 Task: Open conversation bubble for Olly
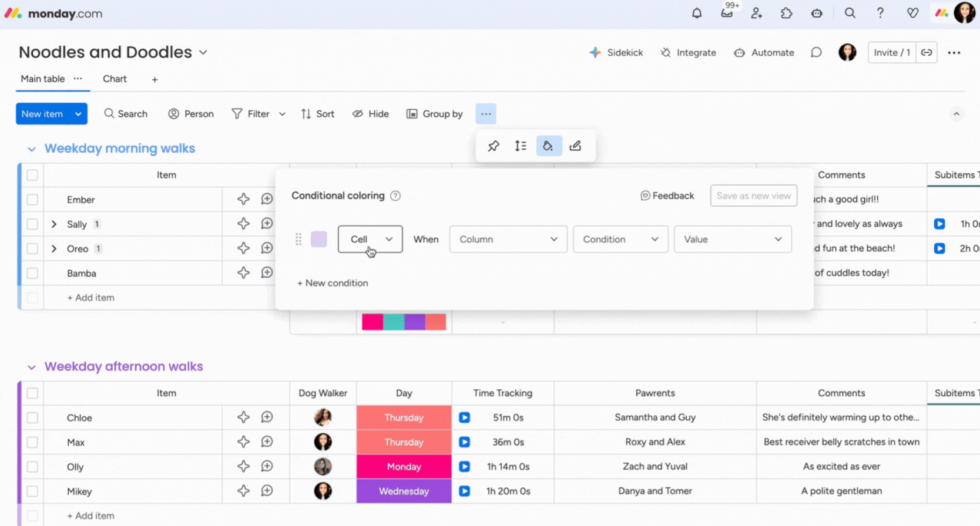pyautogui.click(x=267, y=467)
